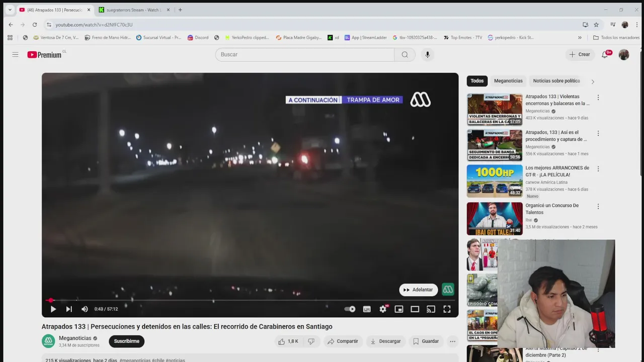The height and width of the screenshot is (362, 644).
Task: Click the #meganoticias hashtag
Action: tap(135, 360)
